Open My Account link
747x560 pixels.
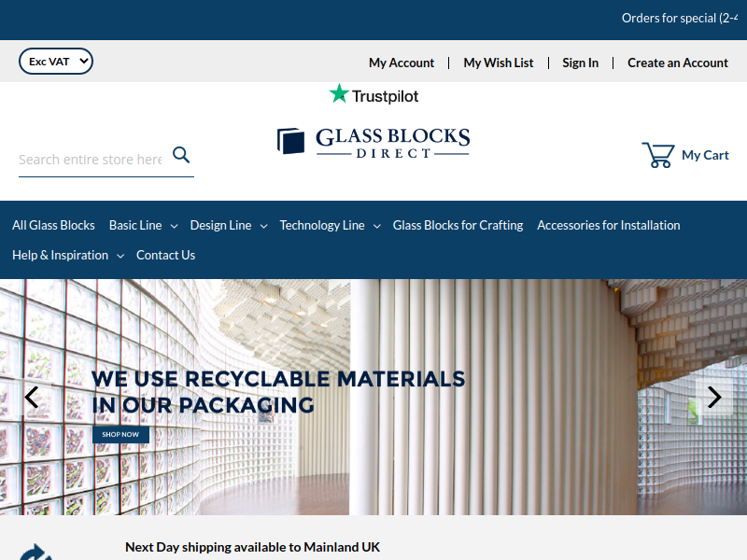tap(402, 63)
